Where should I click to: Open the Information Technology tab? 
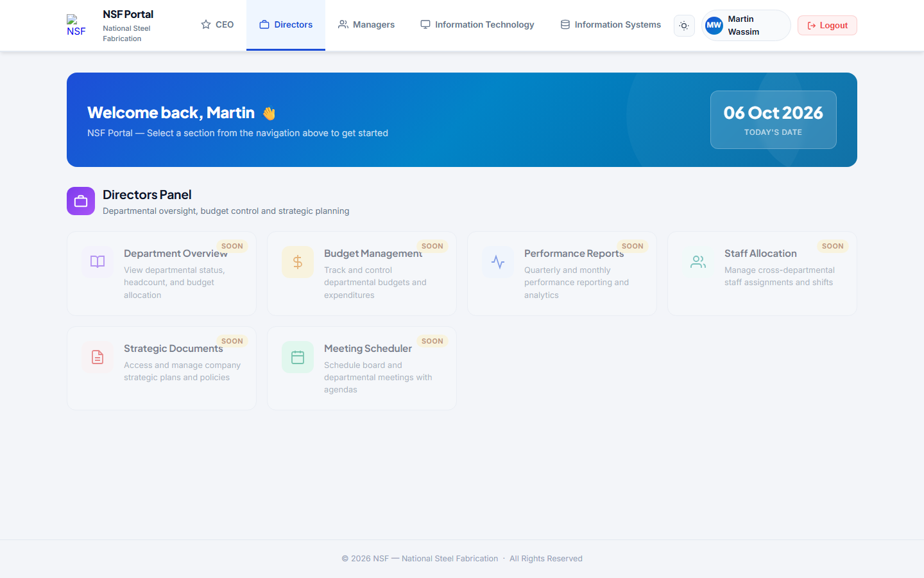click(477, 25)
